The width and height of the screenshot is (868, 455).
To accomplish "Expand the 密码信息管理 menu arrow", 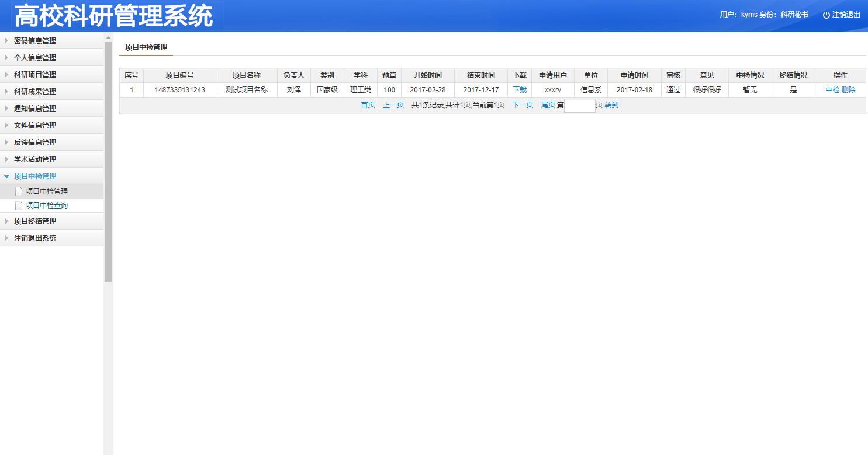I will point(6,41).
